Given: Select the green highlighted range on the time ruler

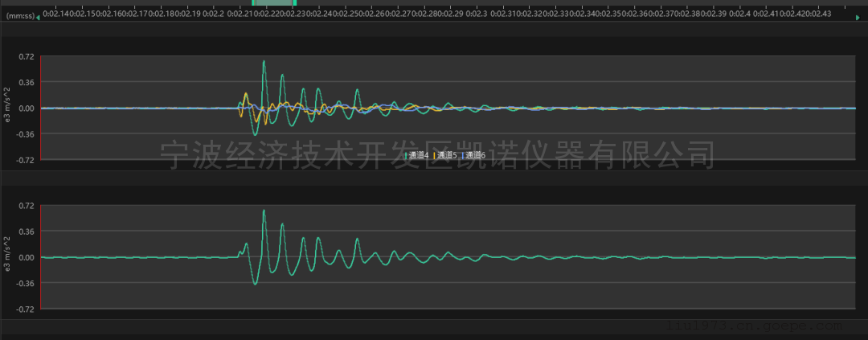Looking at the screenshot, I should pos(274,3).
